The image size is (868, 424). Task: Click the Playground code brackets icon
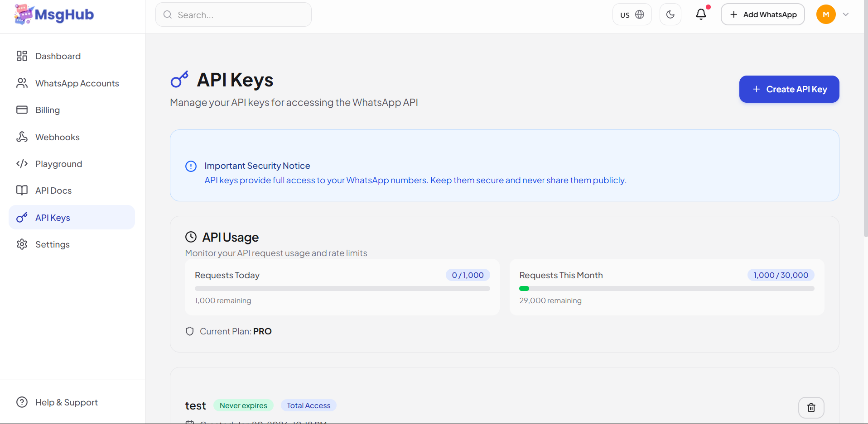point(22,164)
